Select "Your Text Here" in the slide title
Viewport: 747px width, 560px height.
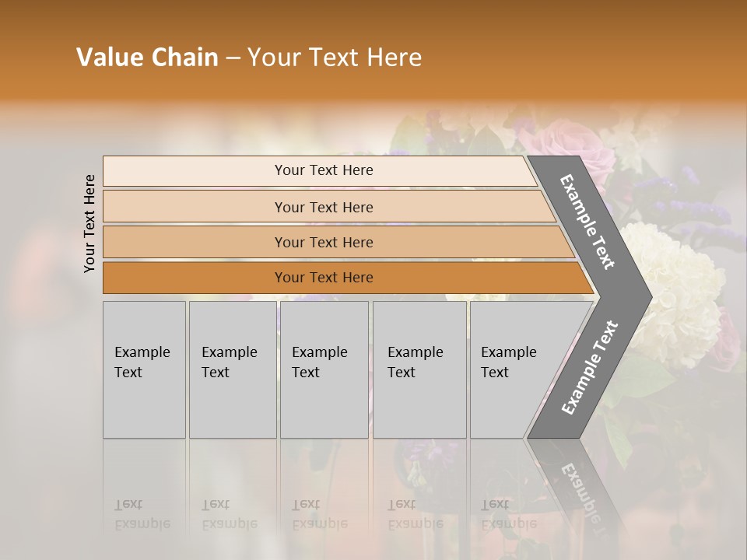point(335,58)
